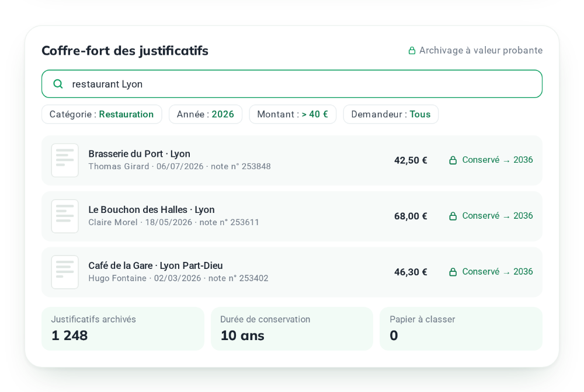
Task: Select the Brasserie du Port · Lyon title
Action: pos(140,154)
